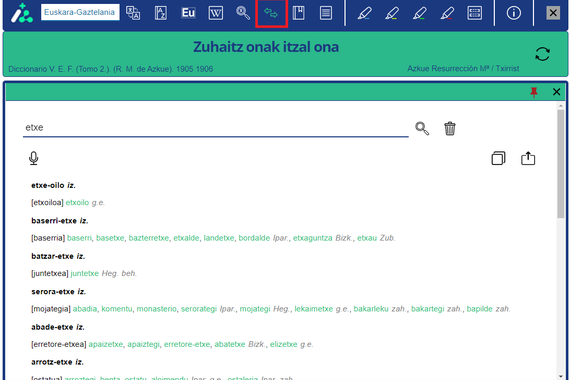Close the synonyms results panel
The height and width of the screenshot is (380, 570).
coord(556,92)
